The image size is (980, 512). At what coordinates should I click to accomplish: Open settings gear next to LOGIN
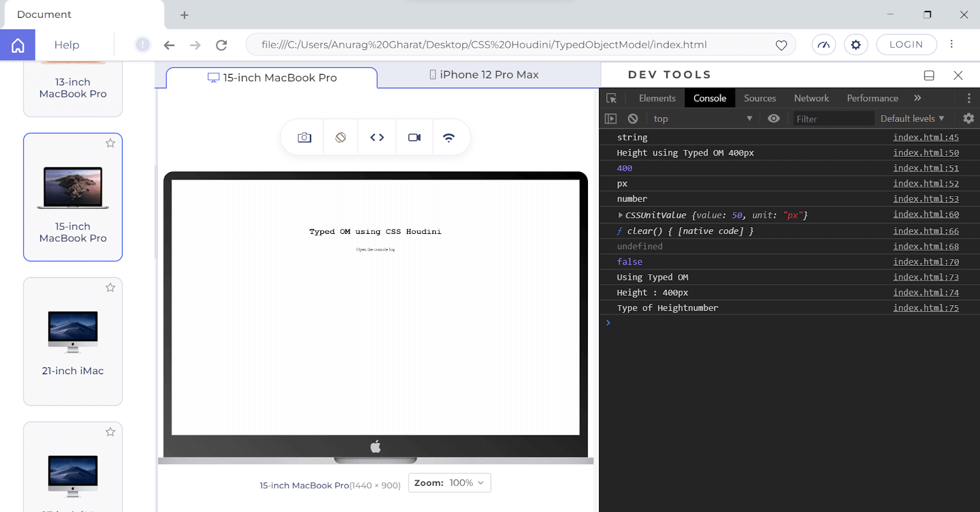[x=856, y=45]
